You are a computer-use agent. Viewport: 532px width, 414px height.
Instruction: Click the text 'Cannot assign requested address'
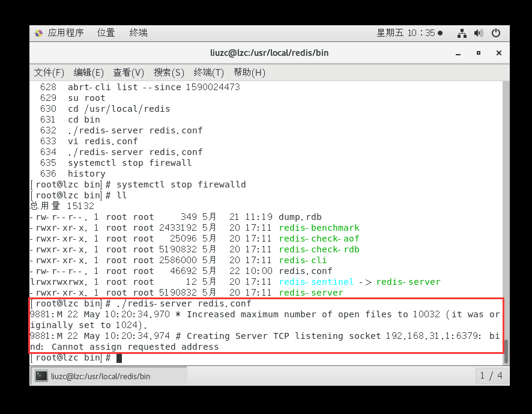[x=135, y=347]
